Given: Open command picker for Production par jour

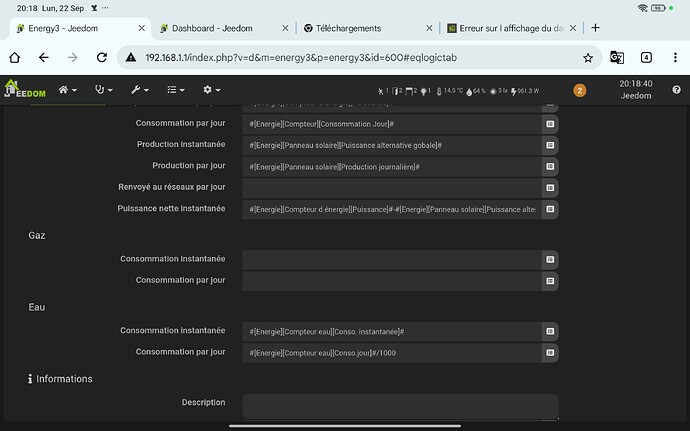Looking at the screenshot, I should click(x=550, y=166).
